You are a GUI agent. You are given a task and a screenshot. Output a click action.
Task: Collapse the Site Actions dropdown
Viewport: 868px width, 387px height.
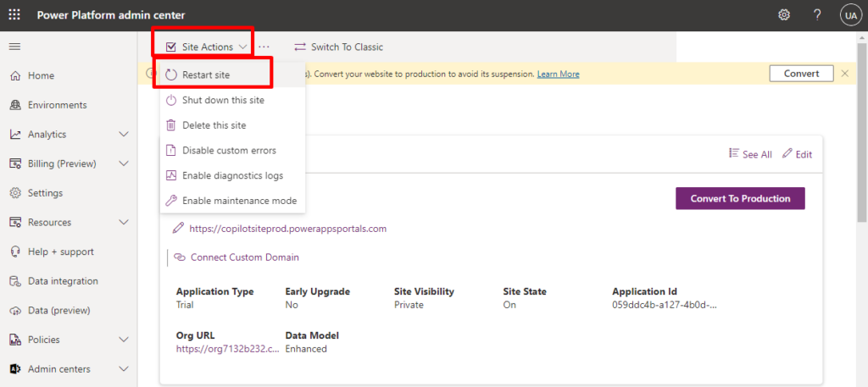pyautogui.click(x=206, y=47)
